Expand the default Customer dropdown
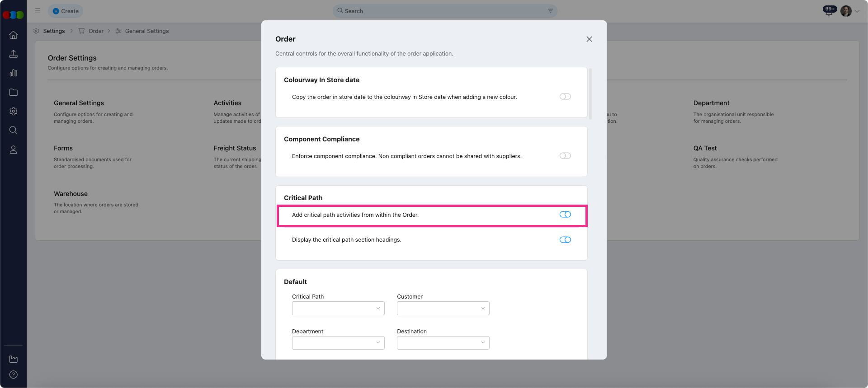Viewport: 868px width, 388px height. [443, 309]
